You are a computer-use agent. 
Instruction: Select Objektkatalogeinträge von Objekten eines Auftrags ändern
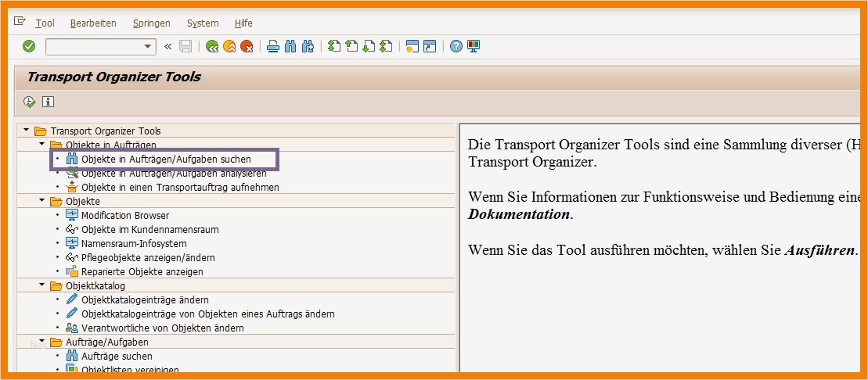(x=208, y=314)
